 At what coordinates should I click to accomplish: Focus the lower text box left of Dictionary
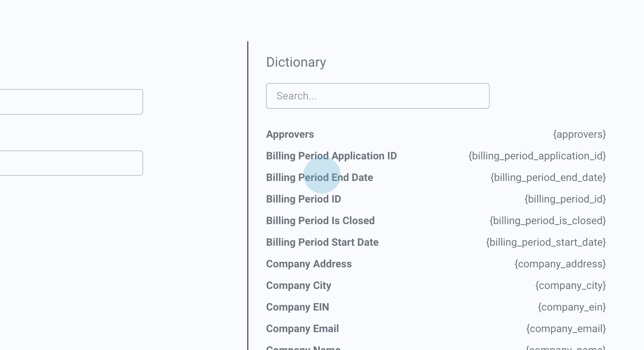coord(71,163)
